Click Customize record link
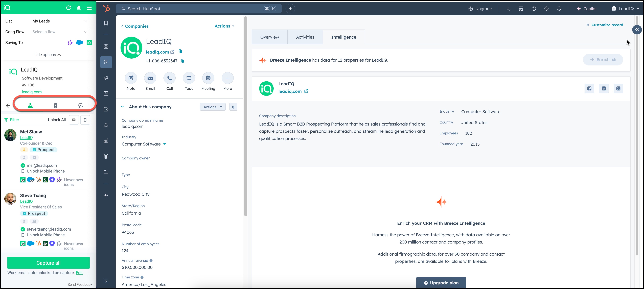 click(x=605, y=25)
